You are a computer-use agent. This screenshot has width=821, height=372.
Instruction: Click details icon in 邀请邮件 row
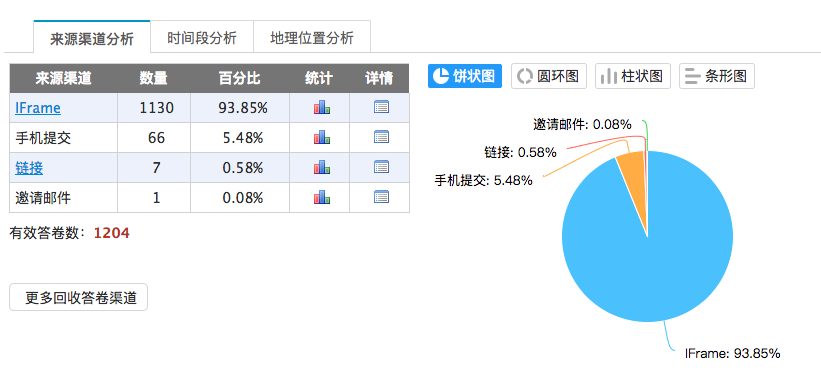click(x=381, y=197)
